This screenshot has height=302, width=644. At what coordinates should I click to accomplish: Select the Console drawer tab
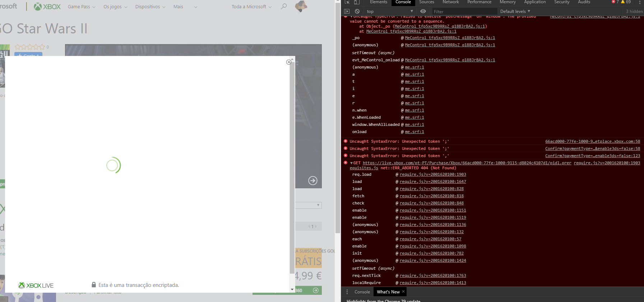point(362,292)
